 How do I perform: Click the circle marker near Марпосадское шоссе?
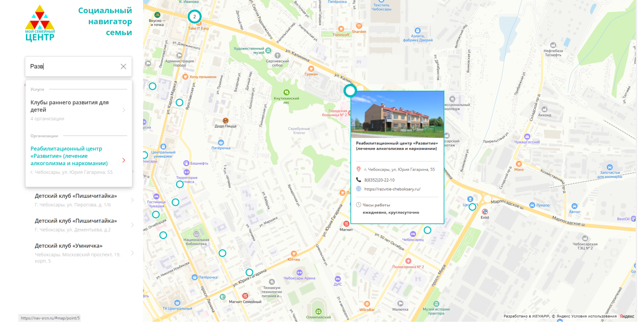472,207
